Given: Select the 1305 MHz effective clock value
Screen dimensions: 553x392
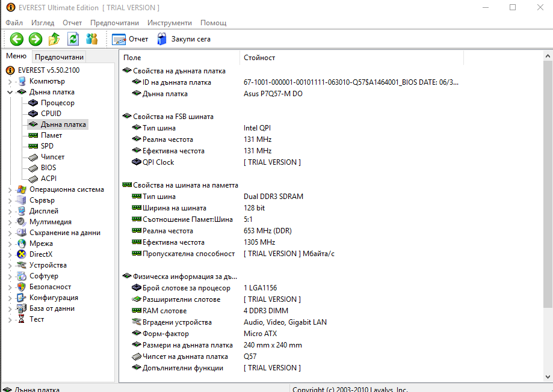Looking at the screenshot, I should coord(259,242).
